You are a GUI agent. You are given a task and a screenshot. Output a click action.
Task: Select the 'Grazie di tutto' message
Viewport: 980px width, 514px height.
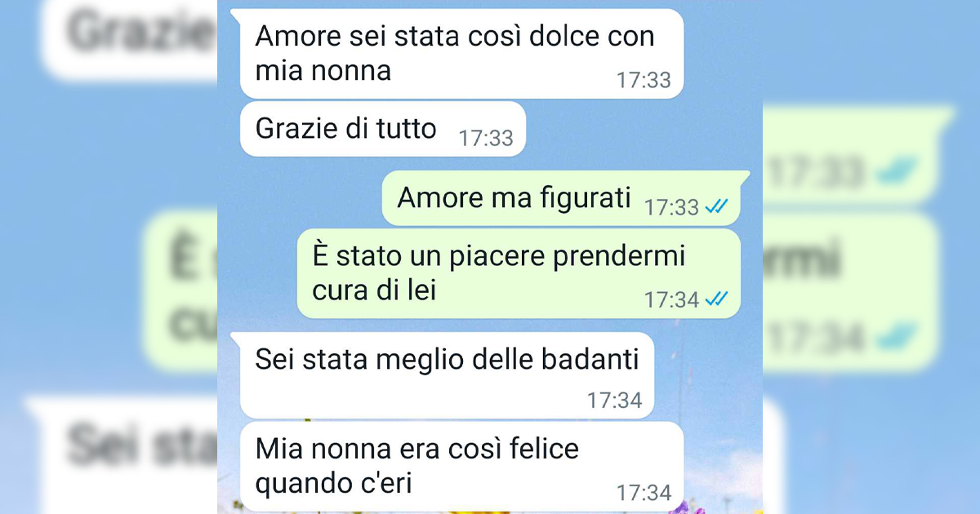tap(382, 129)
